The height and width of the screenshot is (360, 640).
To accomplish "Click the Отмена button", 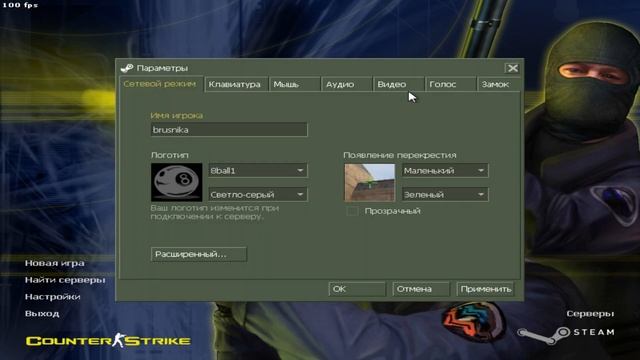I will pyautogui.click(x=421, y=289).
